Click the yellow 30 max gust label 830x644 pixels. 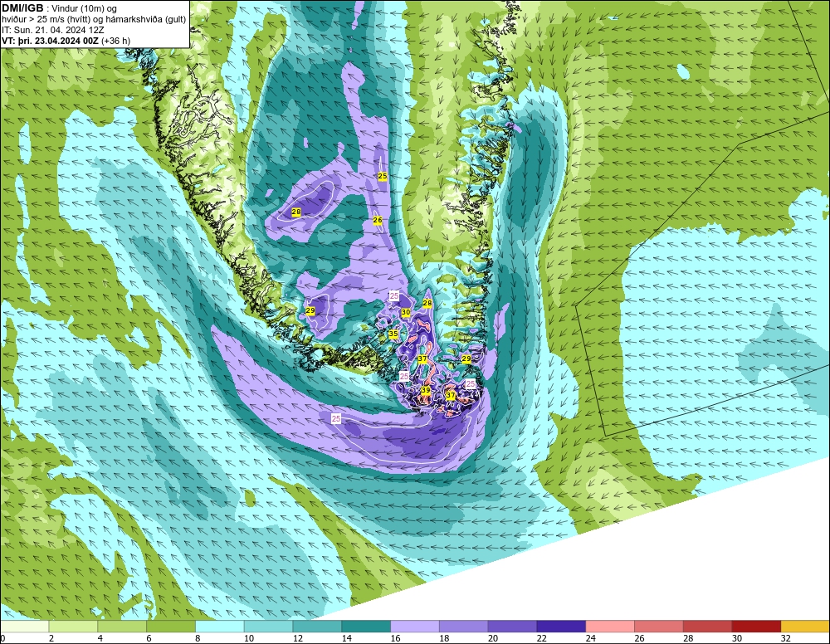coord(406,312)
